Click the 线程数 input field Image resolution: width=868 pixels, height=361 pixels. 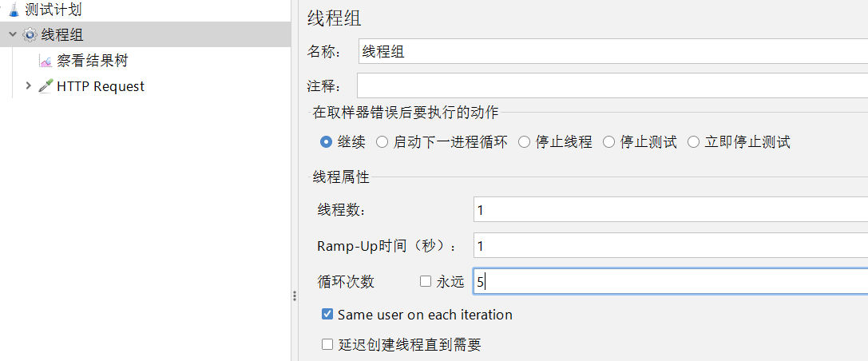coord(669,210)
